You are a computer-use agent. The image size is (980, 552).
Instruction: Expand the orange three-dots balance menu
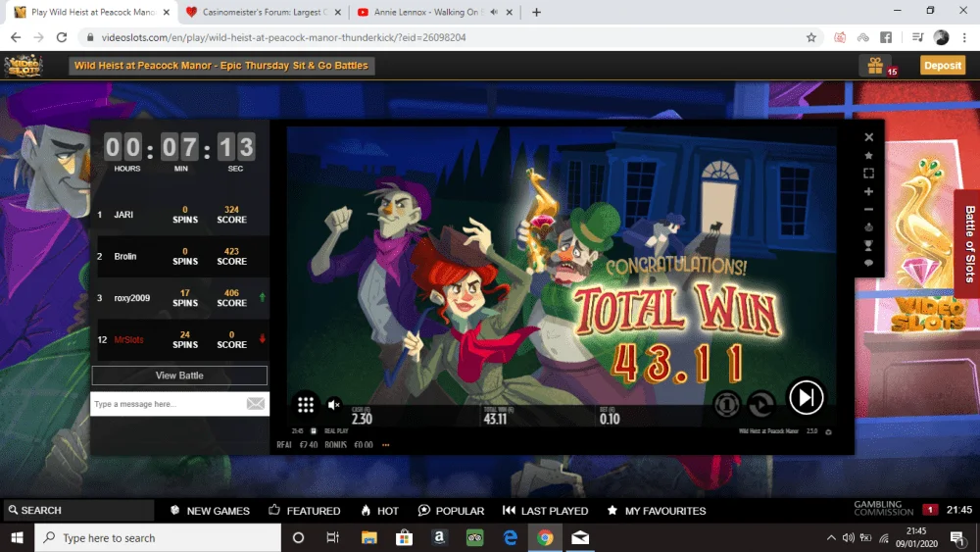click(x=385, y=445)
